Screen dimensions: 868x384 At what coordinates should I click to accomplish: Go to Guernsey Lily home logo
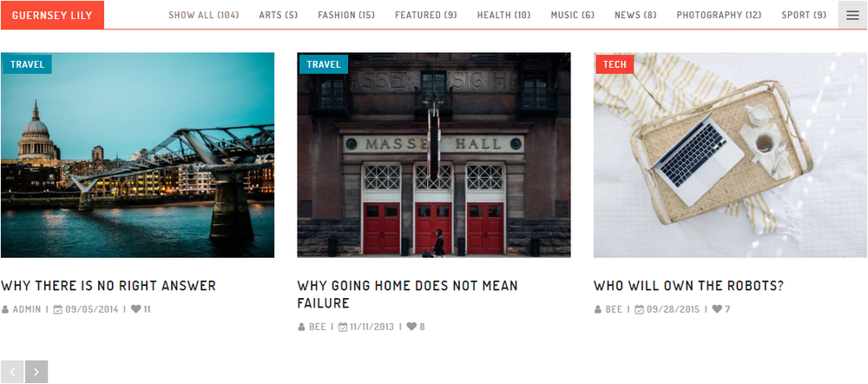click(52, 15)
